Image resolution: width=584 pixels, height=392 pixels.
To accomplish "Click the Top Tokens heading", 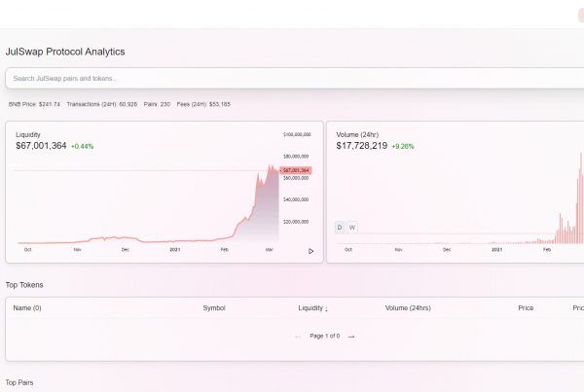I will [x=24, y=285].
